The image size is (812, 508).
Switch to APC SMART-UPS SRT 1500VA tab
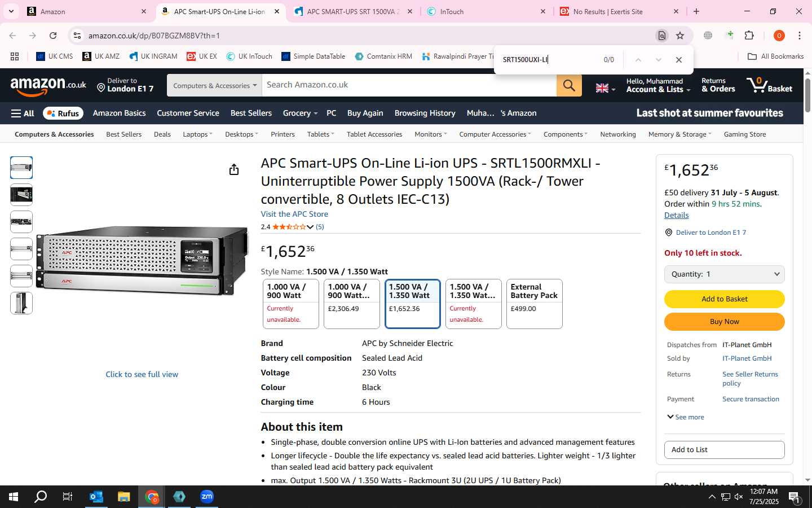point(354,11)
